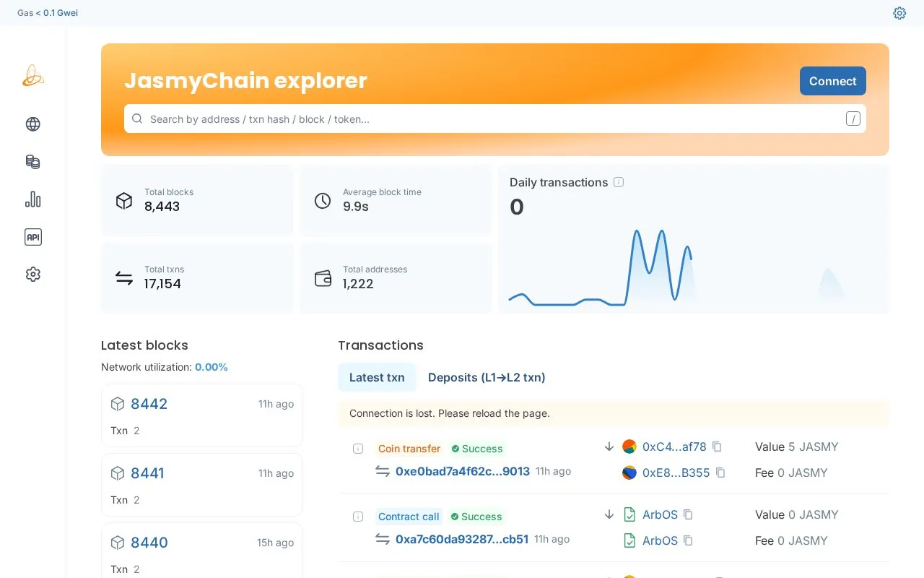
Task: Click the Contract call type badge
Action: (409, 517)
